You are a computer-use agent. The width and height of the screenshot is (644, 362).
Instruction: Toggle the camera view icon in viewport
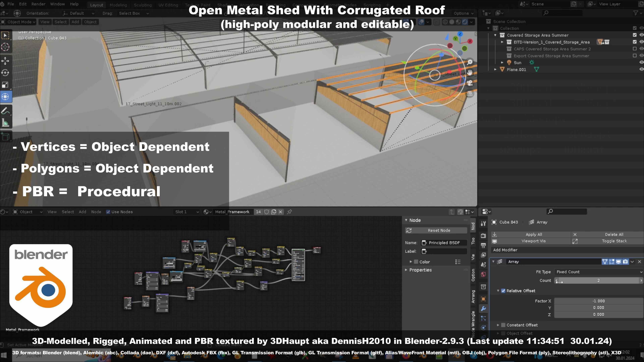tap(470, 83)
